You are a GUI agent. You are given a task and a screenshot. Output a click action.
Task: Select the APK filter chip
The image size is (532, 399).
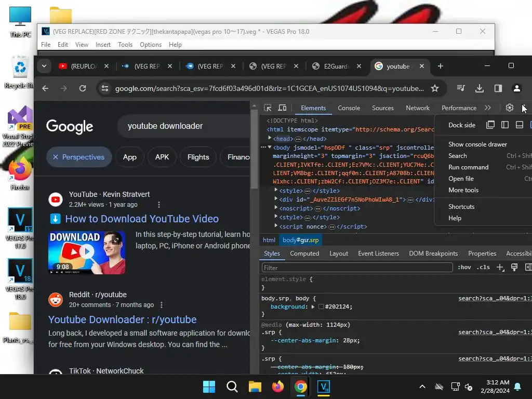[162, 157]
